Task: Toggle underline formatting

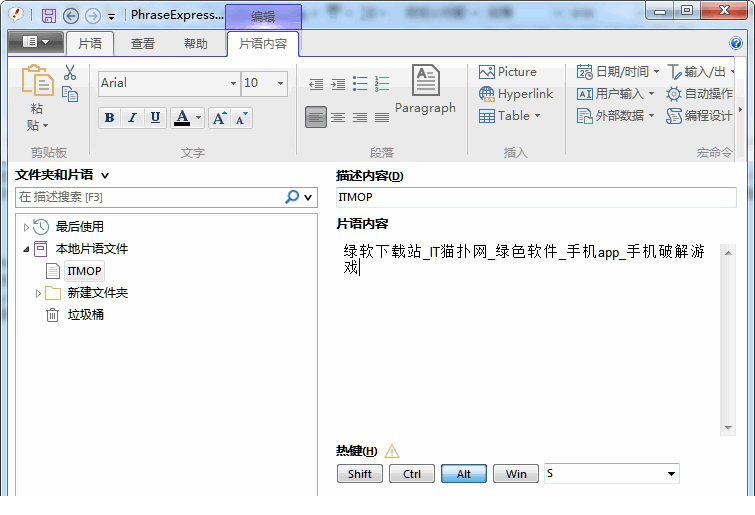Action: point(155,118)
